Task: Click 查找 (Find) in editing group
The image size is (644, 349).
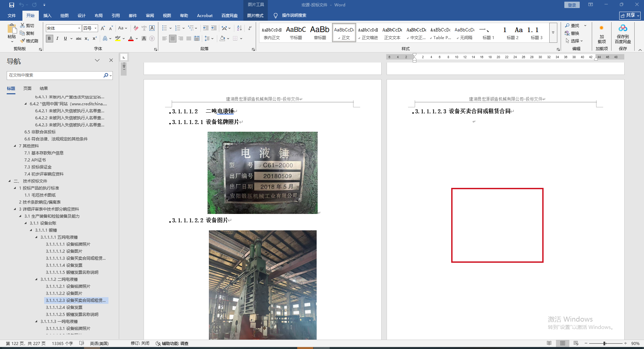Action: click(572, 25)
